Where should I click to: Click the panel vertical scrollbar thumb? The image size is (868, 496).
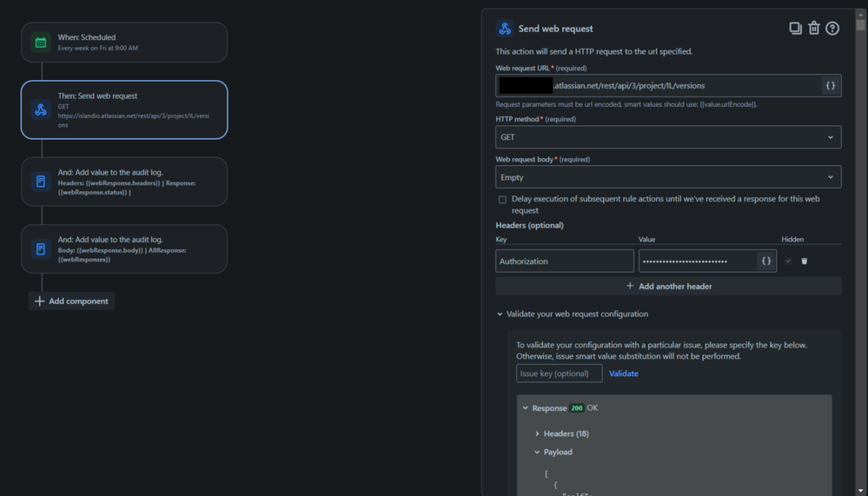point(859,25)
